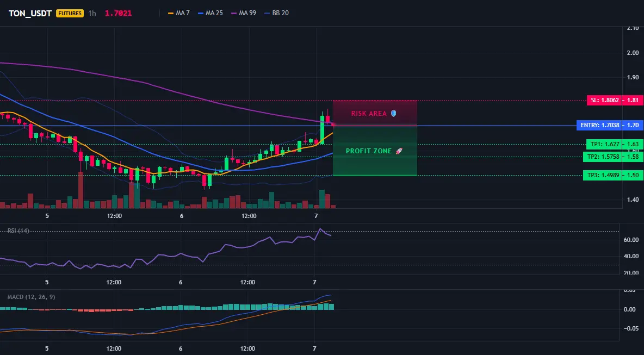
Task: Click the 1.40 price axis value
Action: 633,200
